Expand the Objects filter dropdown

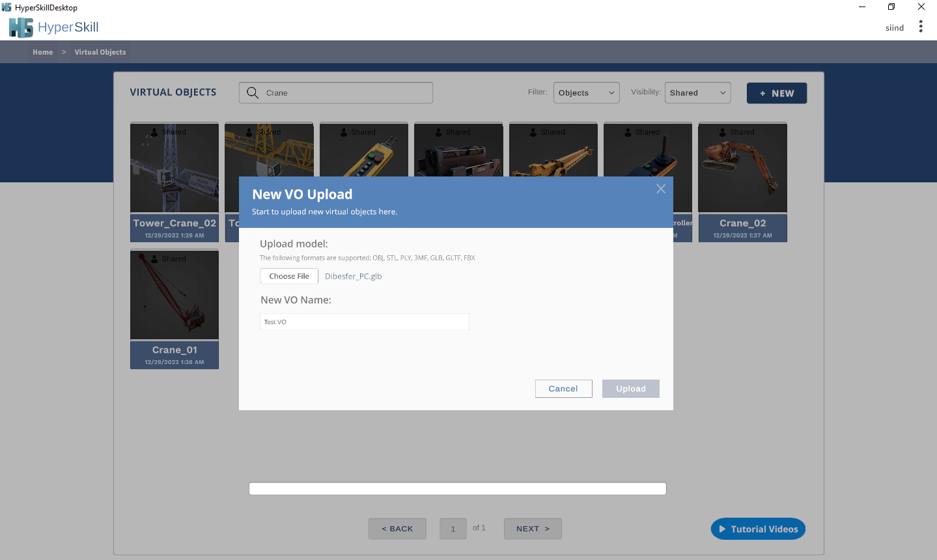(586, 93)
